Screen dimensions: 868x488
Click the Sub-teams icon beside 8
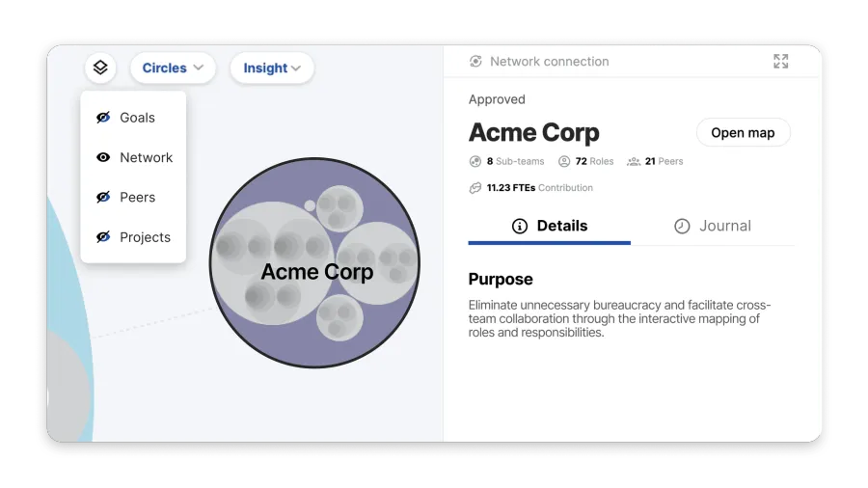point(475,161)
